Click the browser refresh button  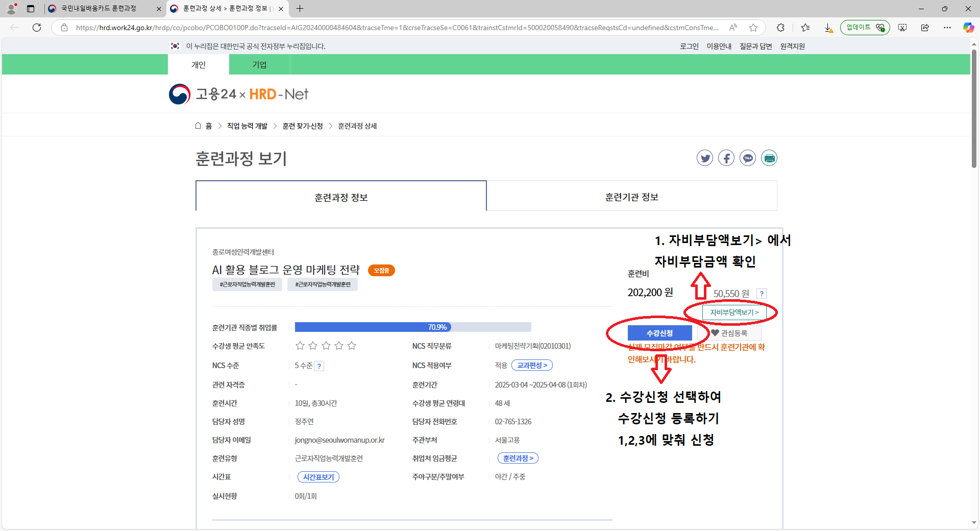click(x=37, y=28)
